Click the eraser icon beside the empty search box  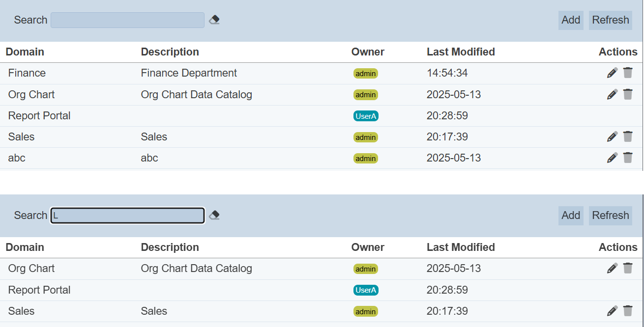[214, 20]
